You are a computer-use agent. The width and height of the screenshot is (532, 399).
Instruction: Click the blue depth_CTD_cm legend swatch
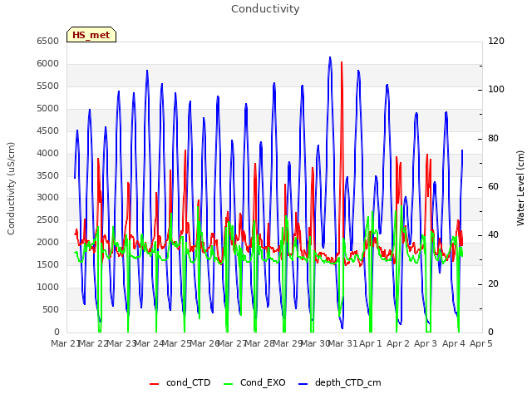pos(303,384)
